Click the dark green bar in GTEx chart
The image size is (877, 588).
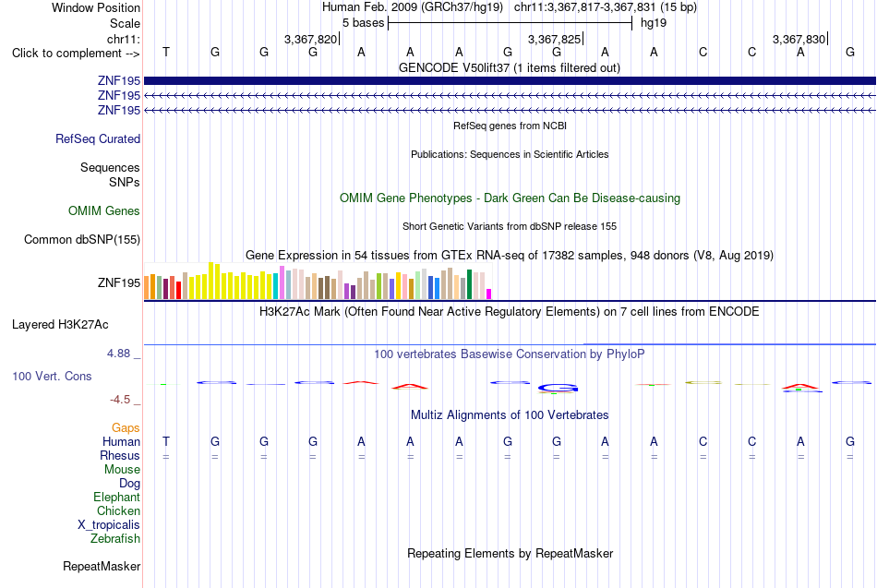(x=469, y=284)
